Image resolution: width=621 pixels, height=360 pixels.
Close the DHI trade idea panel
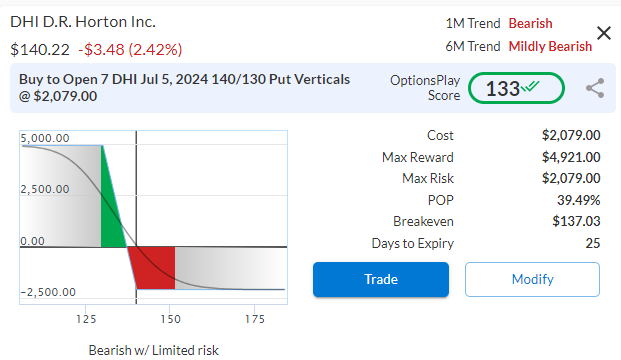tap(604, 33)
